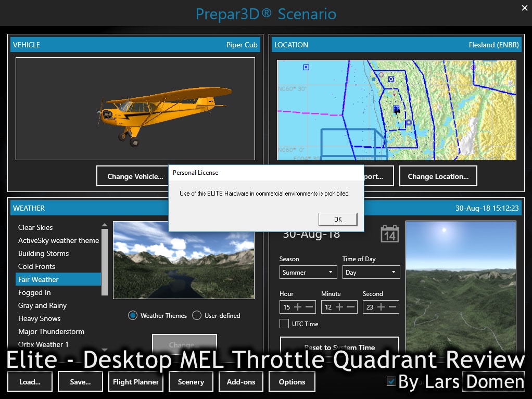Decrease the Minute value with minus
The width and height of the screenshot is (532, 399).
pyautogui.click(x=351, y=307)
